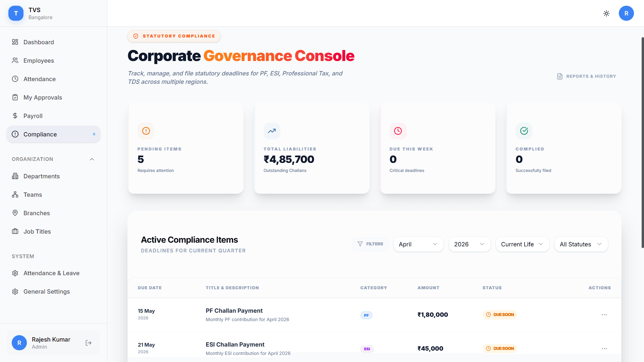
Task: Click the shield icon in Statutory Compliance badge
Action: [x=136, y=36]
